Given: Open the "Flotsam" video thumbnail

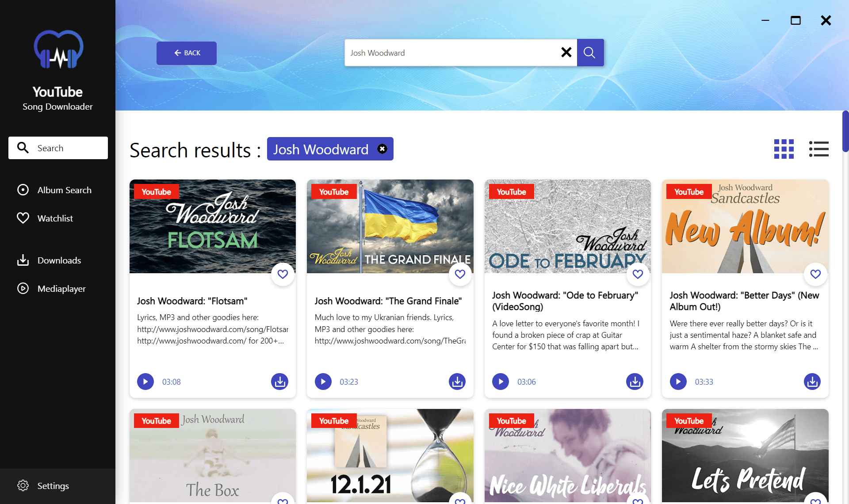Looking at the screenshot, I should click(213, 226).
